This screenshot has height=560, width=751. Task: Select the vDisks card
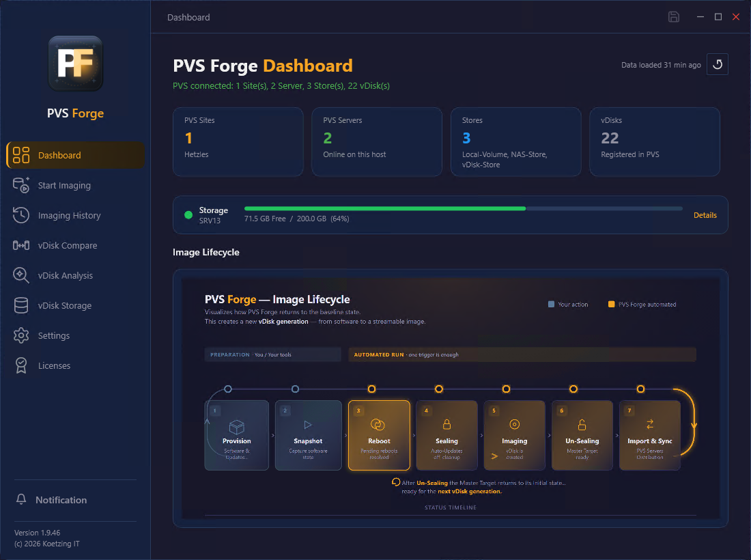coord(655,142)
